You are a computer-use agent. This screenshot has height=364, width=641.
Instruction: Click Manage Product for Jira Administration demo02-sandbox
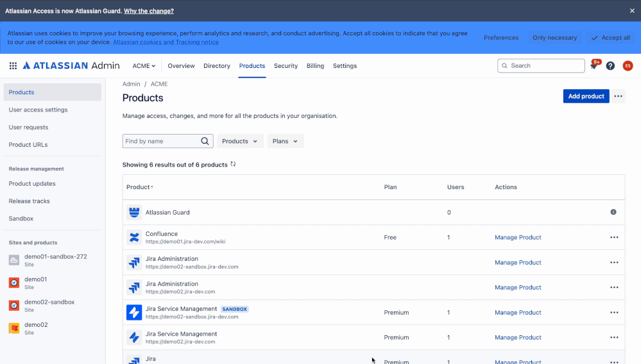(518, 262)
